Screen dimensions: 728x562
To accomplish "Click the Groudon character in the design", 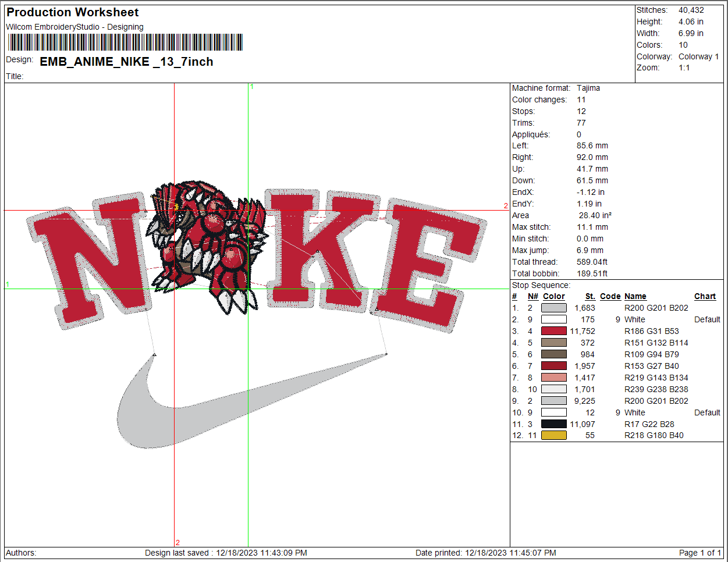I will click(x=207, y=247).
